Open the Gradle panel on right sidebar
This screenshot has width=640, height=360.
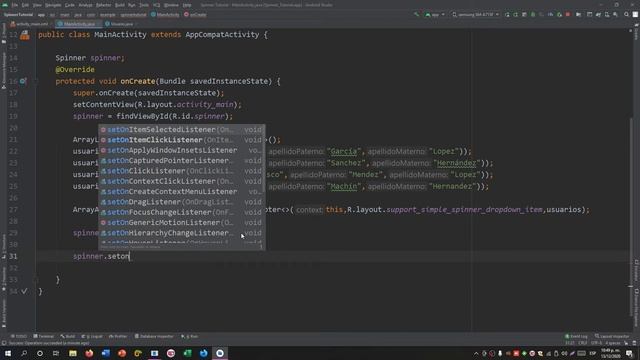click(636, 33)
